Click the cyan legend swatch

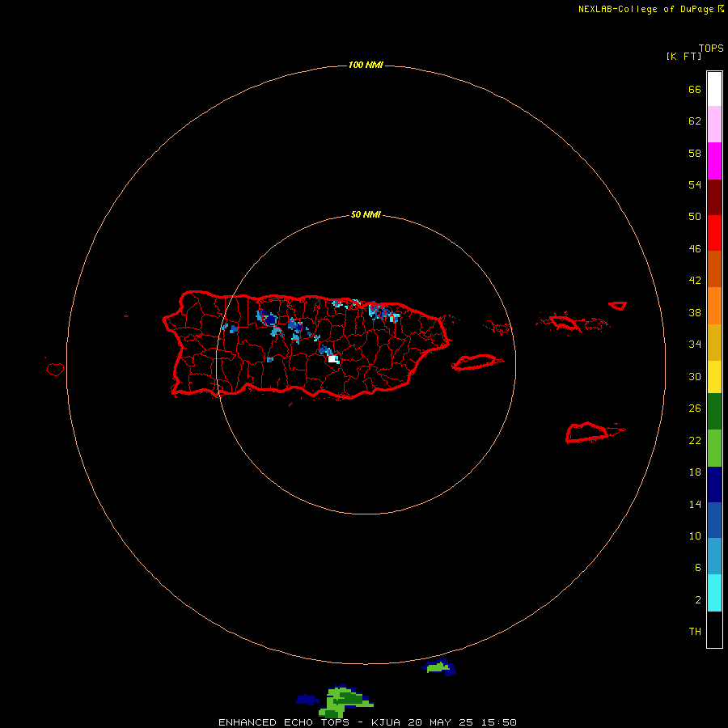714,593
